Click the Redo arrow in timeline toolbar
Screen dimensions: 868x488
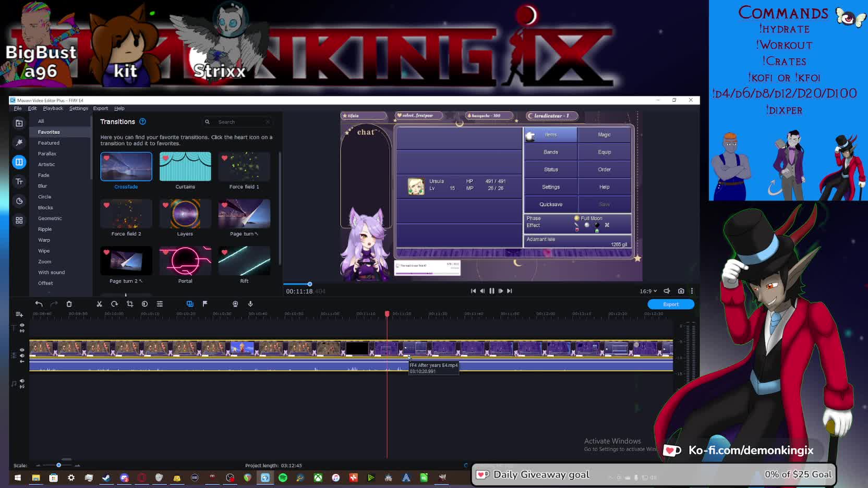coord(54,304)
